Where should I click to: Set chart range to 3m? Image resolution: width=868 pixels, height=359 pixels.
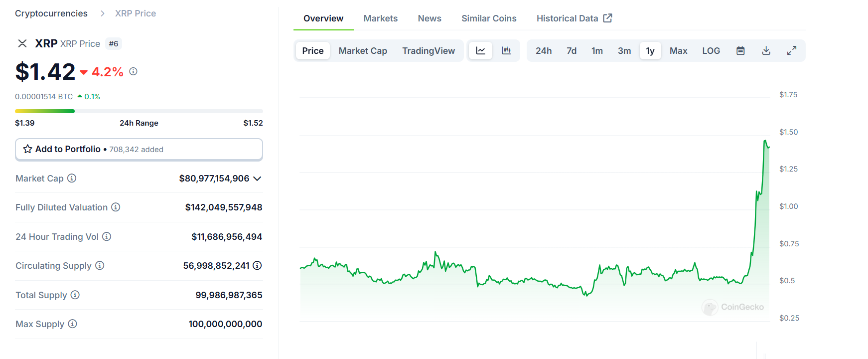click(624, 50)
